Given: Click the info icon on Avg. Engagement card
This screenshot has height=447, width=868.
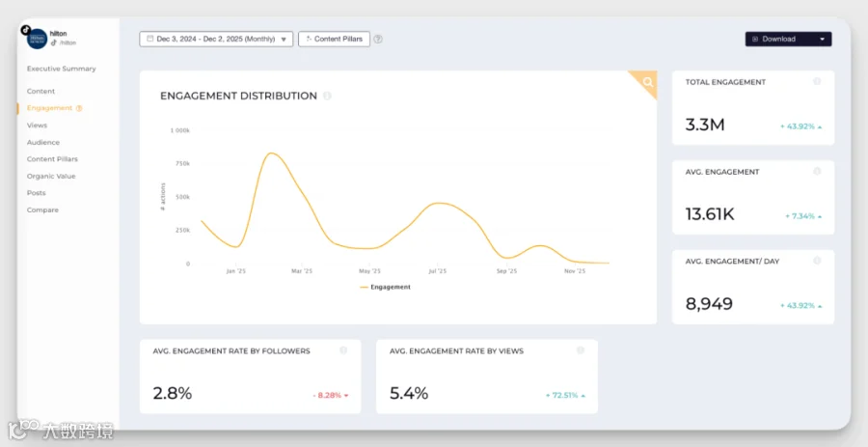Looking at the screenshot, I should [x=817, y=171].
